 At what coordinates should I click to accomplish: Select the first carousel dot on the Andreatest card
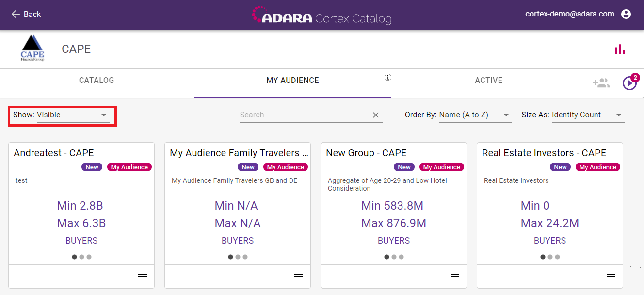74,257
